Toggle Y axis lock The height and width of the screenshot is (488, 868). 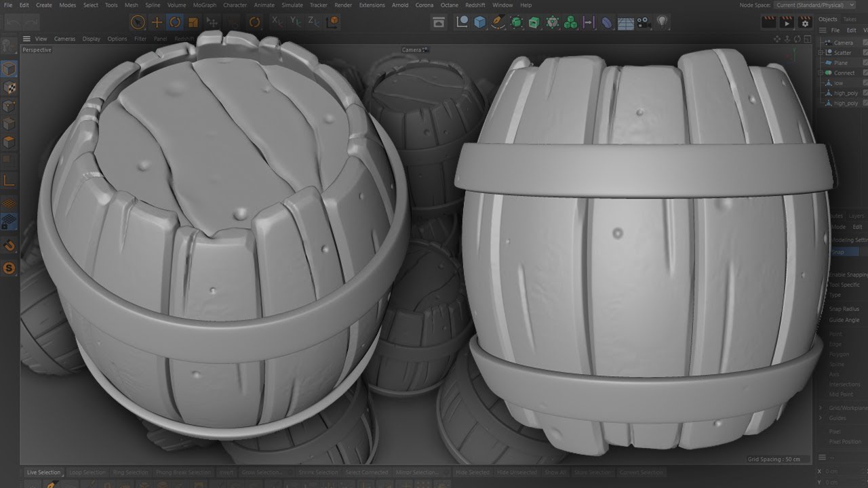pos(296,22)
